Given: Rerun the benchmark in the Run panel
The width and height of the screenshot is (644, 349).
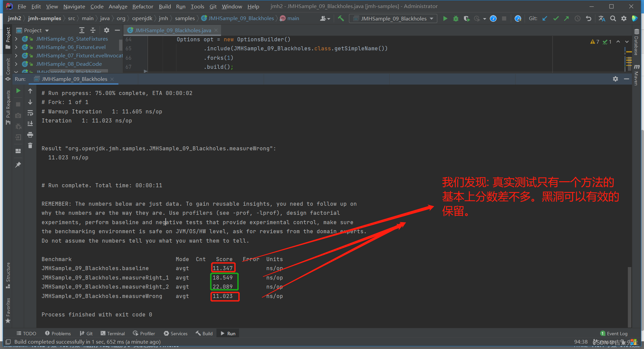Looking at the screenshot, I should point(18,91).
